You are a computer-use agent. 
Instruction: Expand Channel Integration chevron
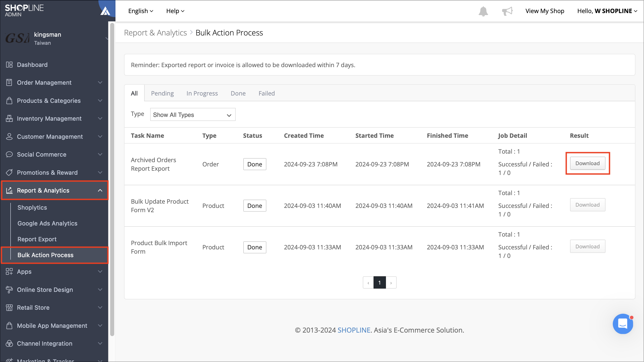(100, 343)
